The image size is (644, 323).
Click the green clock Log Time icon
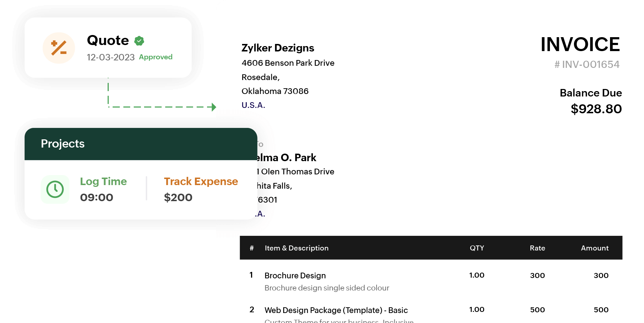(55, 189)
